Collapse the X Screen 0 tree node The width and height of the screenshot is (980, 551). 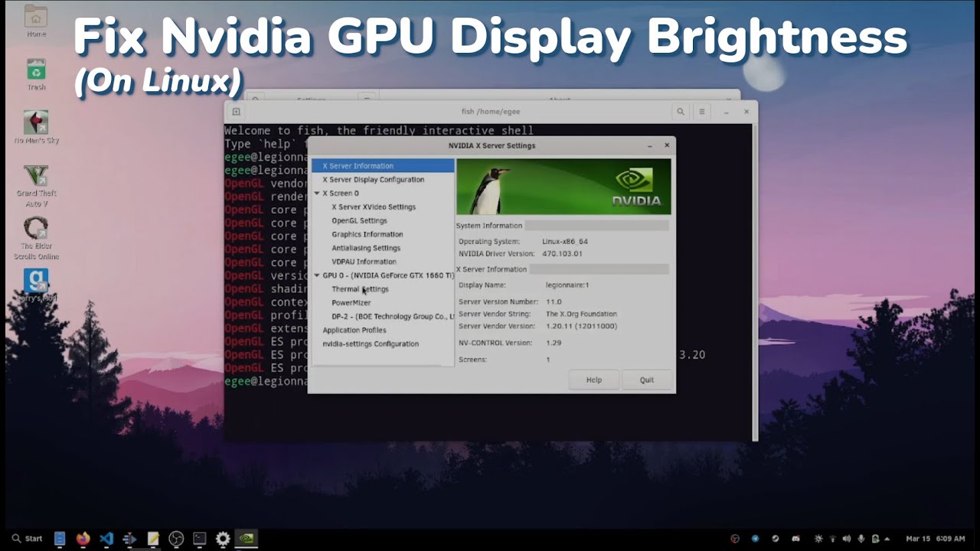click(317, 193)
